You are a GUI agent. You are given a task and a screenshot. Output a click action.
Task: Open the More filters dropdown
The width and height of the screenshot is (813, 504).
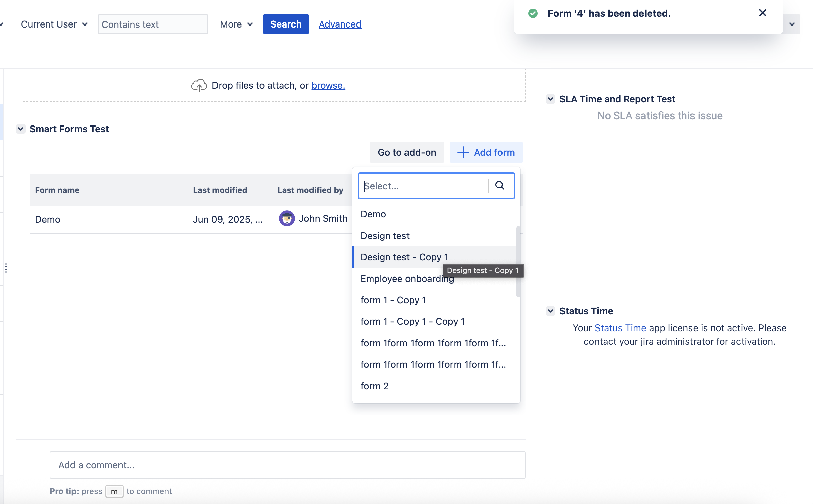pos(236,24)
